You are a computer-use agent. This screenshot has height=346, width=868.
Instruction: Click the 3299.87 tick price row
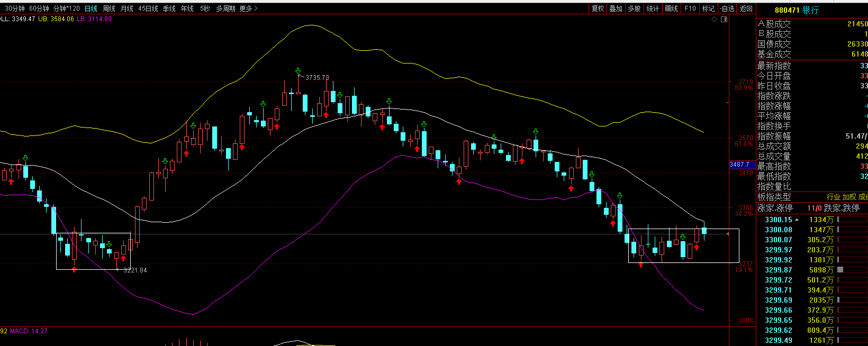812,270
